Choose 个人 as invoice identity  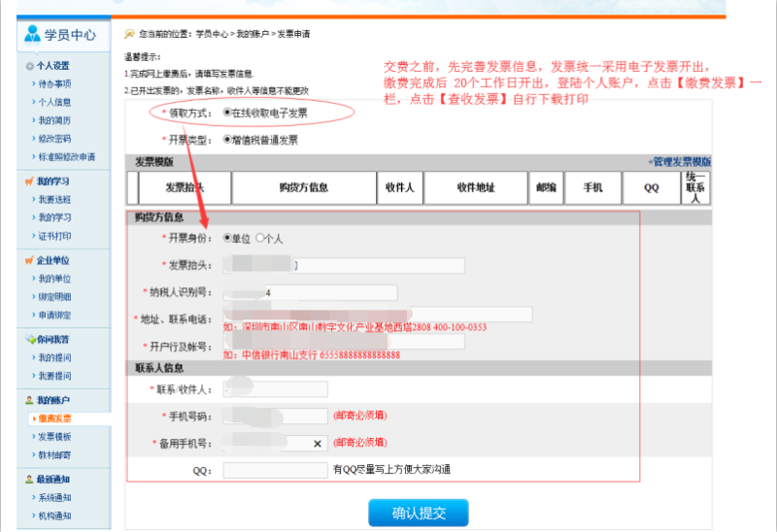point(259,238)
